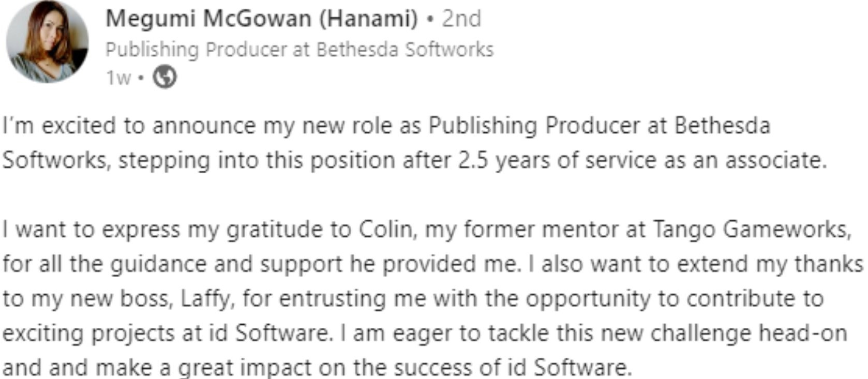Click Megumi McGowan's profile photo
The image size is (868, 379).
47,42
